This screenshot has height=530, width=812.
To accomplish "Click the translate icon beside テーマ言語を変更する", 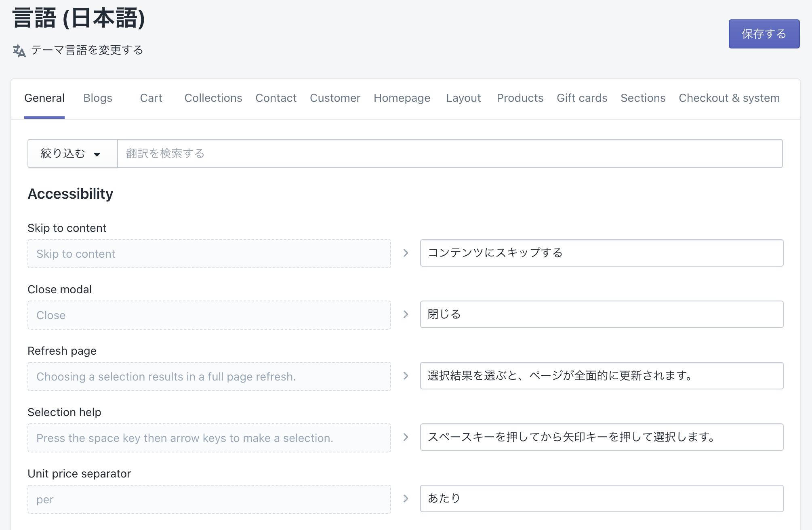I will [x=19, y=51].
